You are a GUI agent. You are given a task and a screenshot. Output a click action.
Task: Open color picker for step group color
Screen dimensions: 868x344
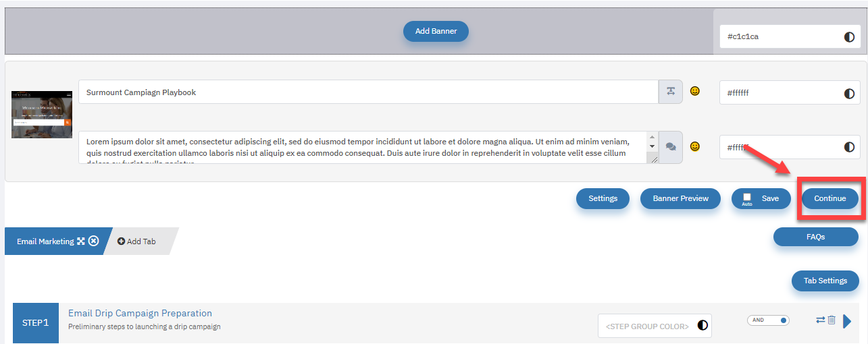pos(703,326)
